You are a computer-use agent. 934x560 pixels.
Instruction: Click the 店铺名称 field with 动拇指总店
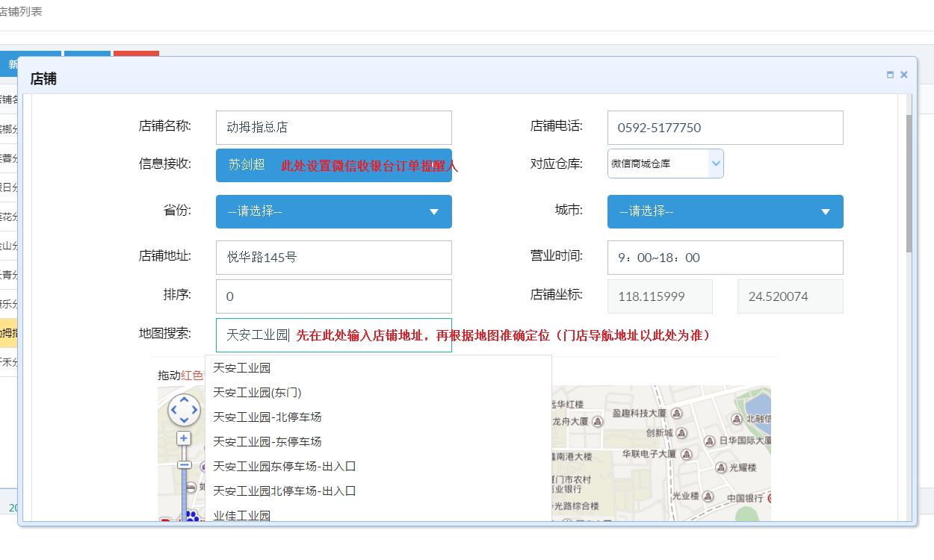333,128
